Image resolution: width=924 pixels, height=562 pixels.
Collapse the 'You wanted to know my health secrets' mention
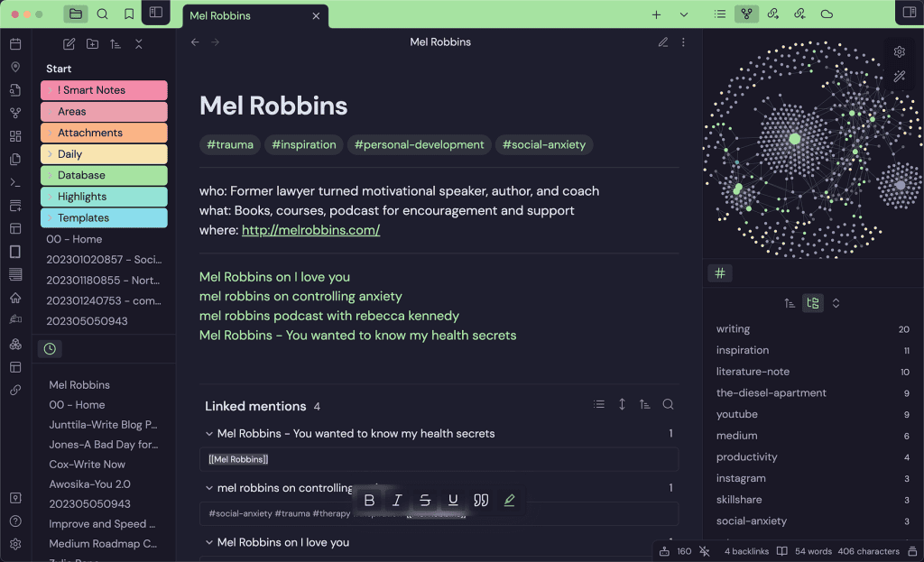(x=208, y=433)
